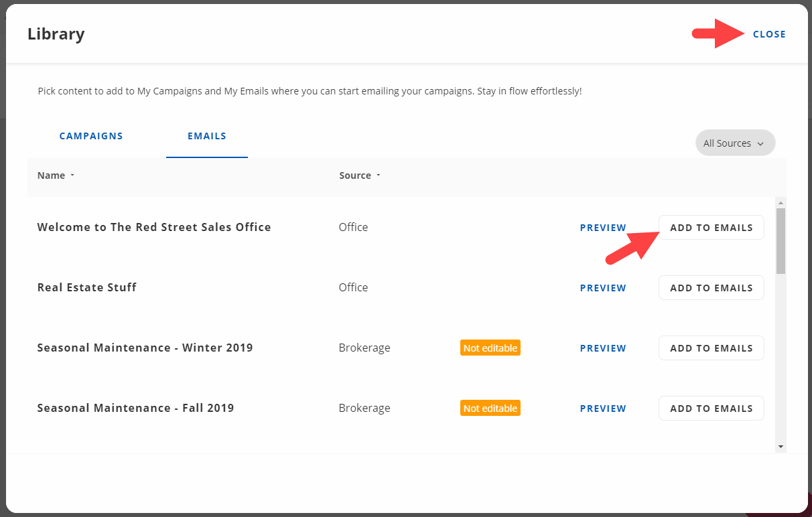Preview the Welcome to Red Street email
Screen dimensions: 812x517
(603, 228)
